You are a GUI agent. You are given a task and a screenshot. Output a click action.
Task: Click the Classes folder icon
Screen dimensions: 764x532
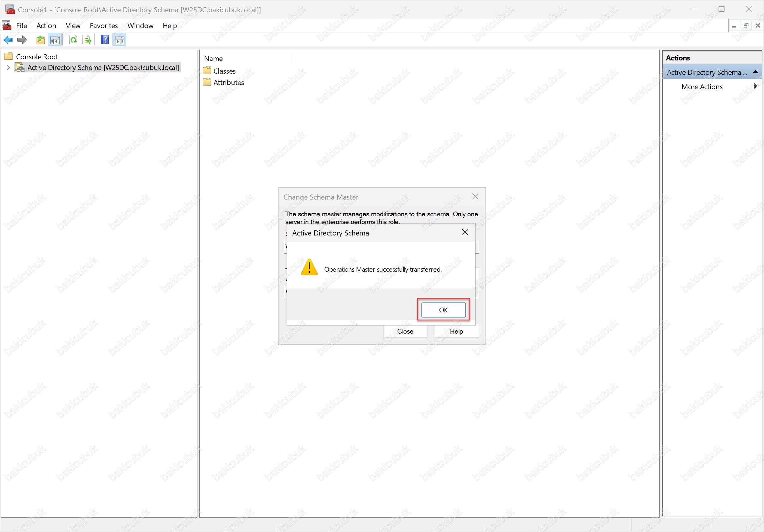(207, 71)
